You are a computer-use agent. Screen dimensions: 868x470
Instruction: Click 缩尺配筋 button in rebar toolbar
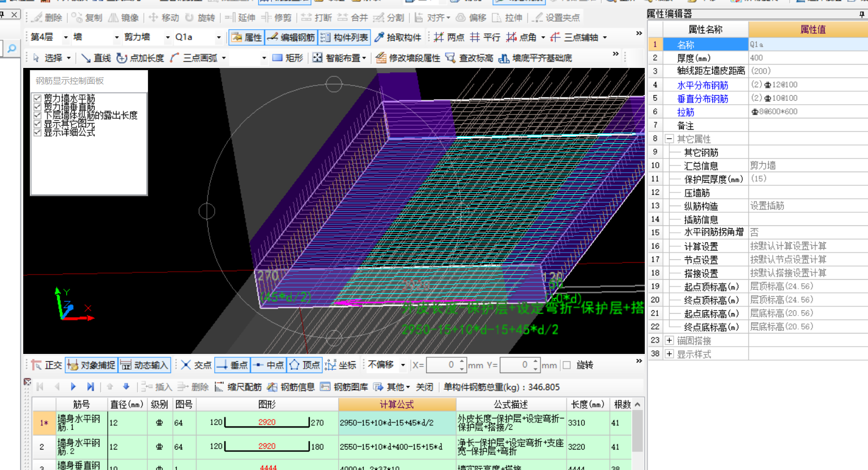238,387
